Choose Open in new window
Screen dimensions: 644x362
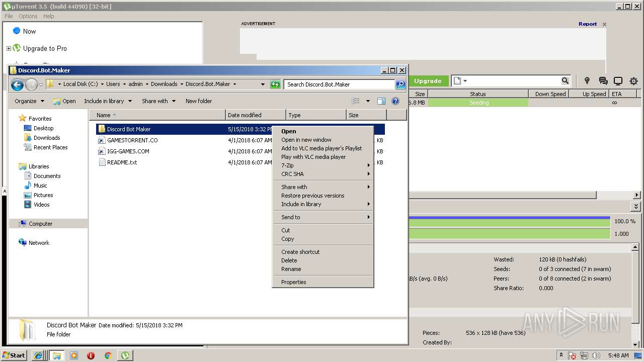point(323,140)
